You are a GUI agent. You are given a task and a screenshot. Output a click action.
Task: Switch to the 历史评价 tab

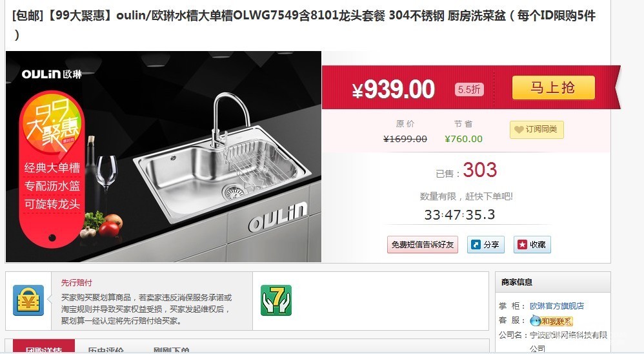[x=106, y=349]
